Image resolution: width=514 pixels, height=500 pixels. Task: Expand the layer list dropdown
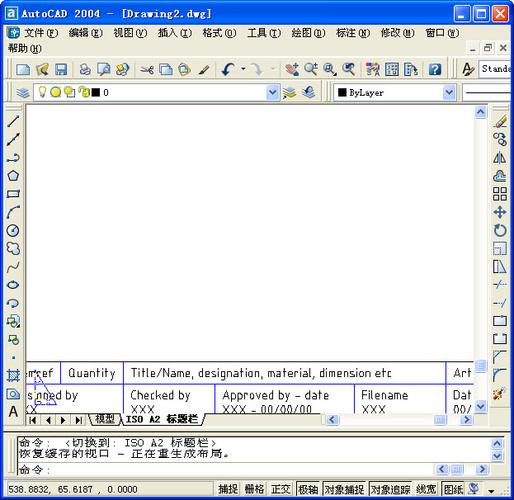click(x=272, y=92)
